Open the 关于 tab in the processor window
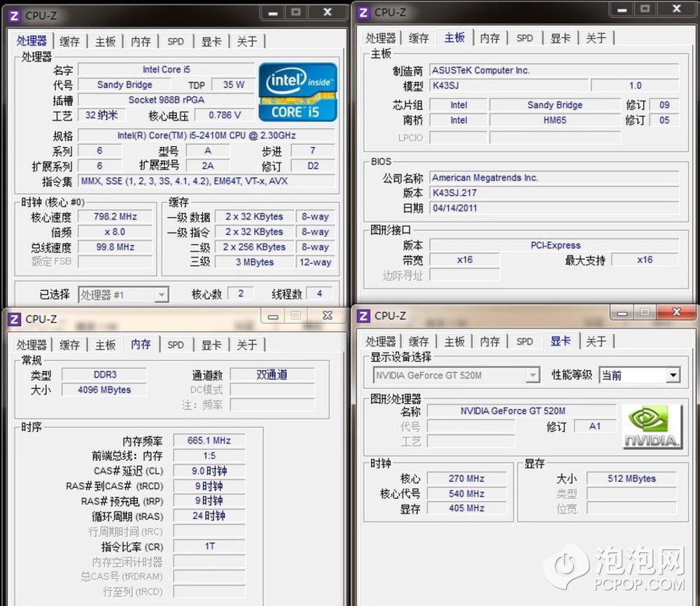This screenshot has height=606, width=700. point(247,41)
